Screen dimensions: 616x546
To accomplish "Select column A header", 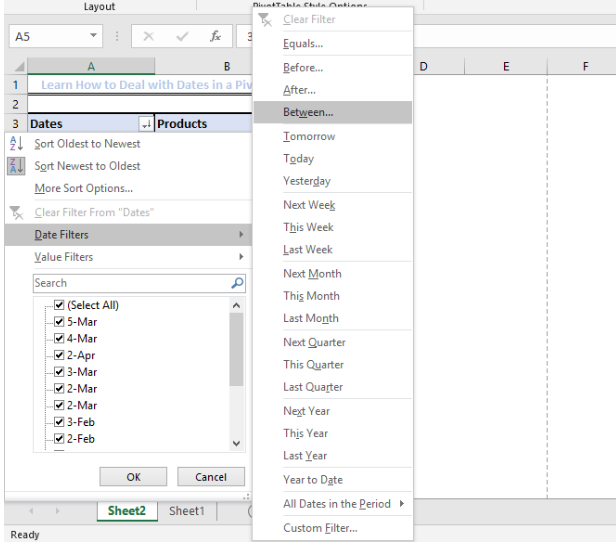I will (x=91, y=66).
